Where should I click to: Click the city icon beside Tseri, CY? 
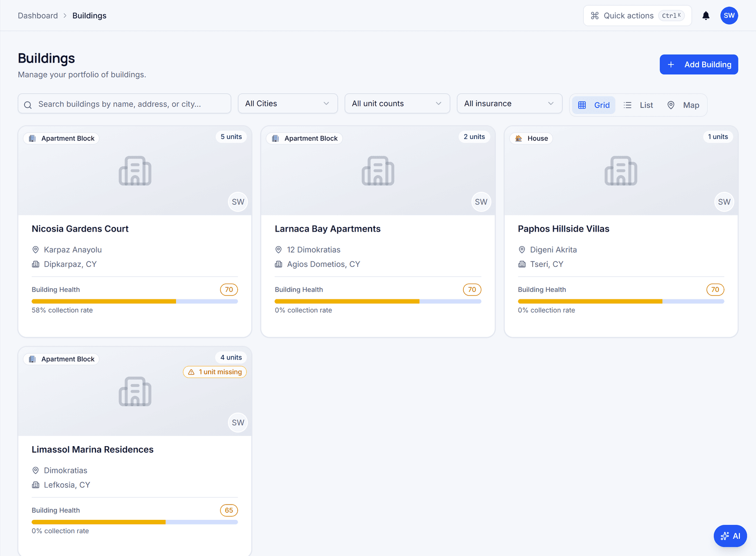(x=522, y=264)
